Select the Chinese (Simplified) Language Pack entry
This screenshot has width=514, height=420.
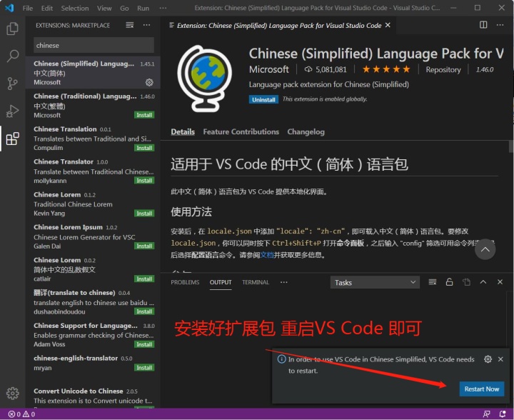pyautogui.click(x=93, y=72)
